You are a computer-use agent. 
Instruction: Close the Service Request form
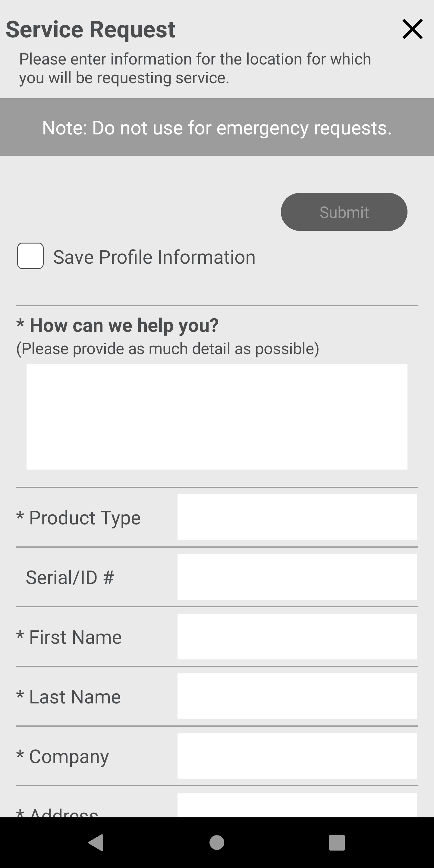point(412,29)
